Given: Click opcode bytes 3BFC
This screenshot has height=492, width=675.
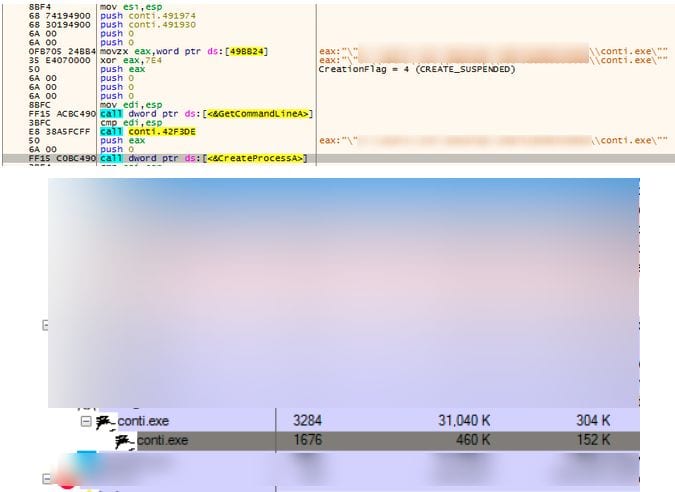Looking at the screenshot, I should 39,123.
